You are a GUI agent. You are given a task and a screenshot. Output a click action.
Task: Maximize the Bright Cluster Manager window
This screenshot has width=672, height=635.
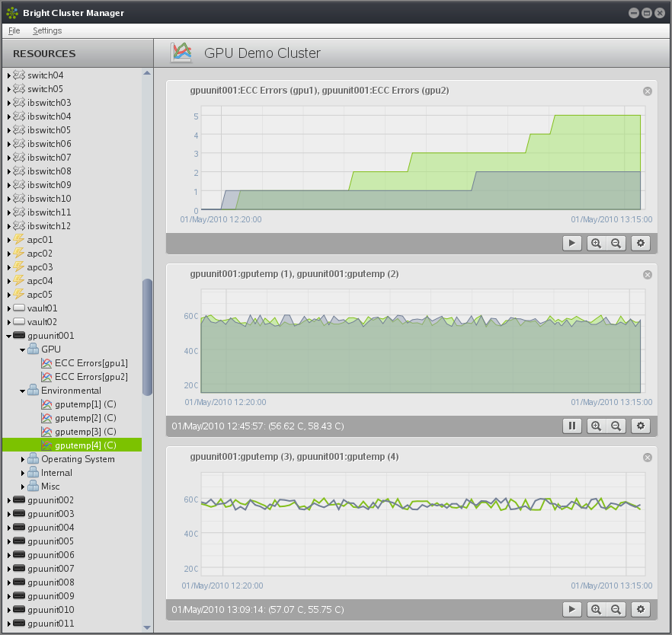(x=647, y=13)
